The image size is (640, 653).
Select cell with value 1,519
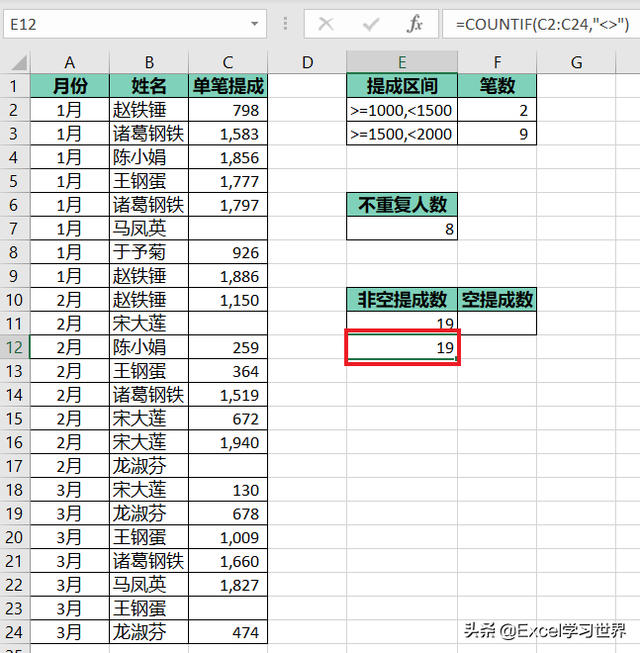228,394
